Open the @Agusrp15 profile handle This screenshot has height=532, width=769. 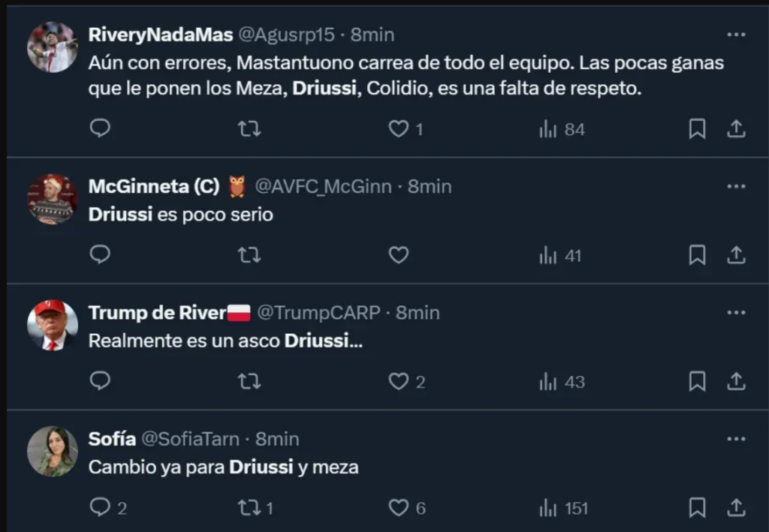286,35
